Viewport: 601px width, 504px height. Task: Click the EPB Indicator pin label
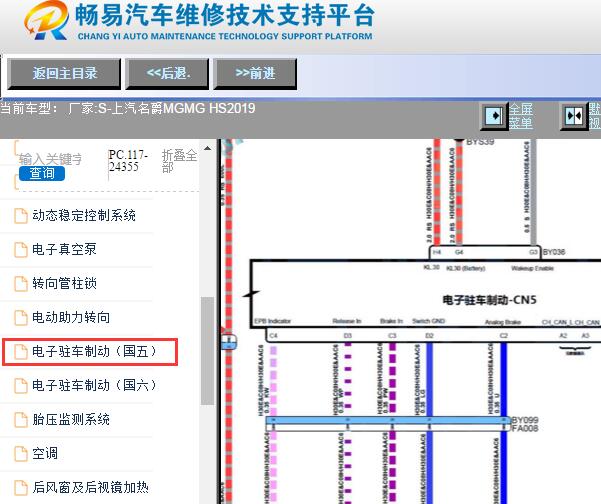(x=273, y=321)
